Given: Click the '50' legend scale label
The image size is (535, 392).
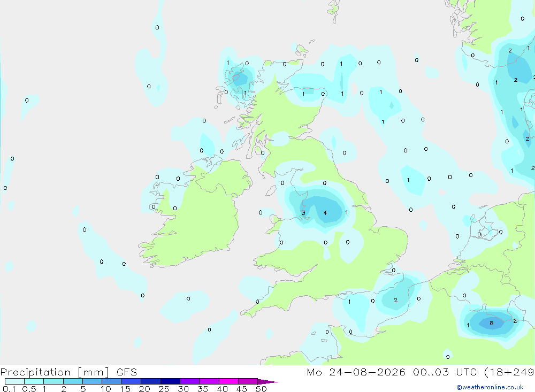Looking at the screenshot, I should pyautogui.click(x=261, y=389).
